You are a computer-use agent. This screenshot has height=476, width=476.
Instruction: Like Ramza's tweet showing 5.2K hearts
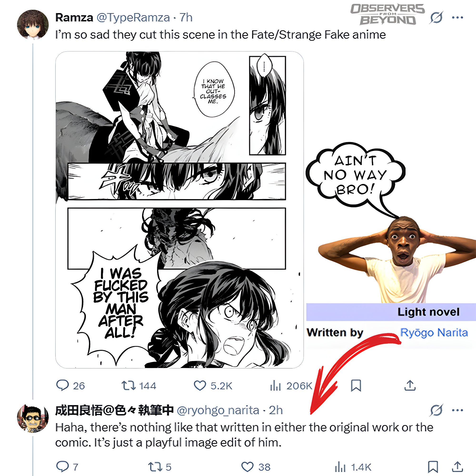200,386
